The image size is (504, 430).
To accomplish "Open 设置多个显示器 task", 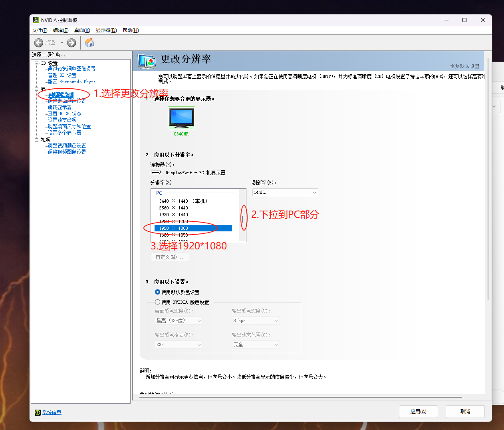I will point(65,133).
